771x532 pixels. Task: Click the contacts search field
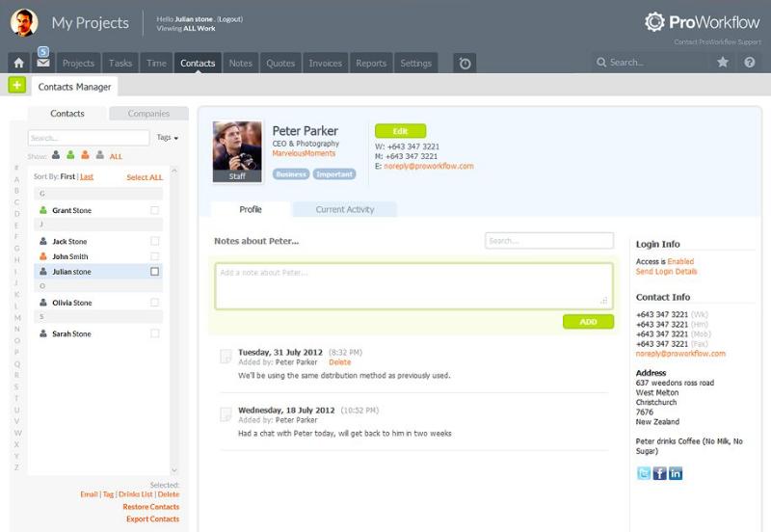(x=89, y=138)
